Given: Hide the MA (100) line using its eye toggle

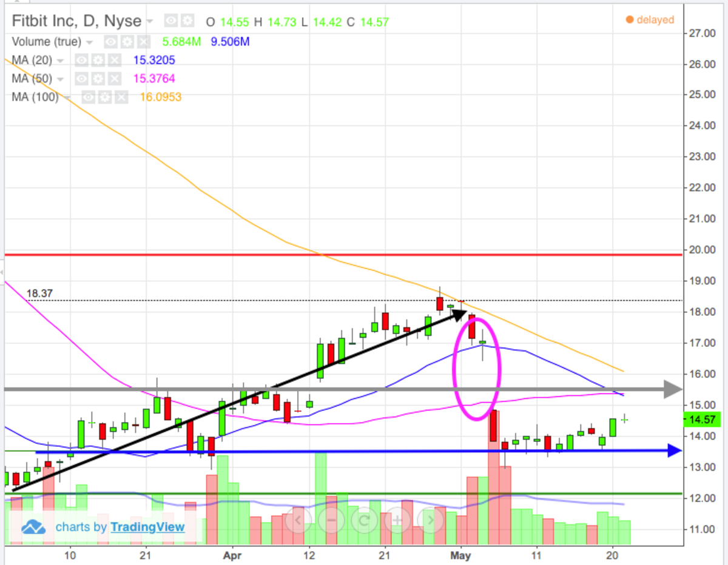Looking at the screenshot, I should 87,97.
